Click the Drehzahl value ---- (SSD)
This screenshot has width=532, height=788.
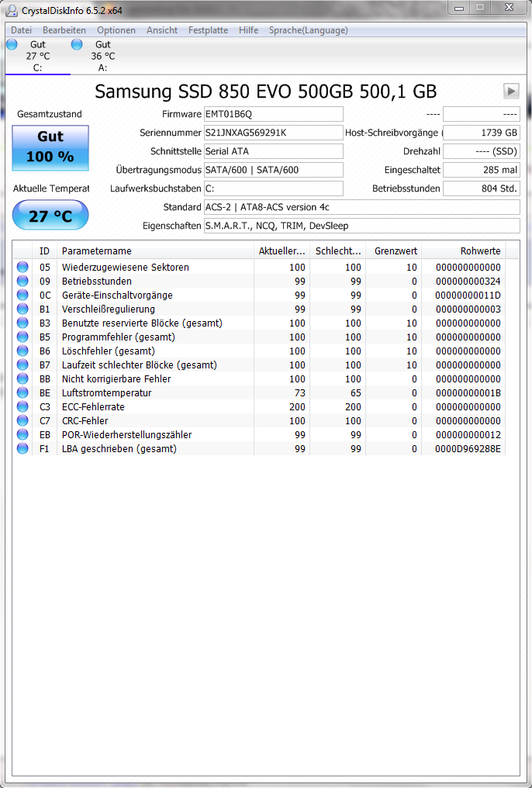482,151
